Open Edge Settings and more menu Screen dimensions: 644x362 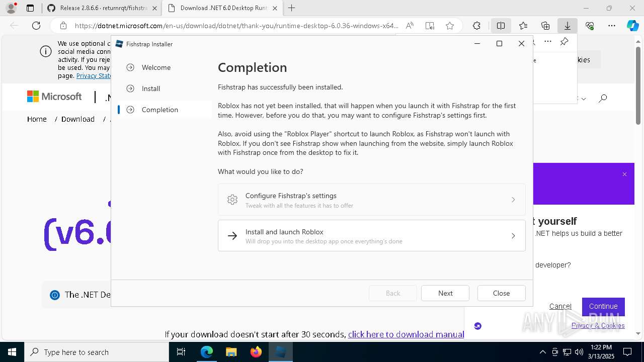(x=612, y=26)
